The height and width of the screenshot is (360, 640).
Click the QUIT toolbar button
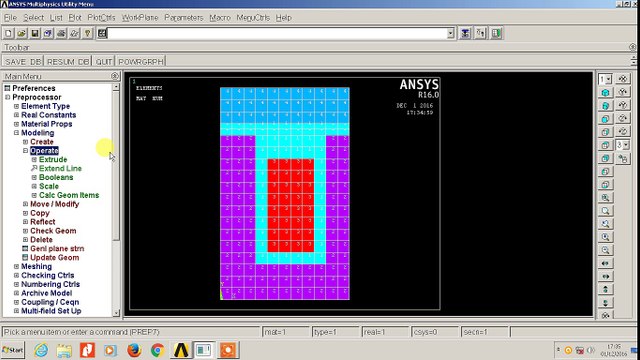(104, 62)
